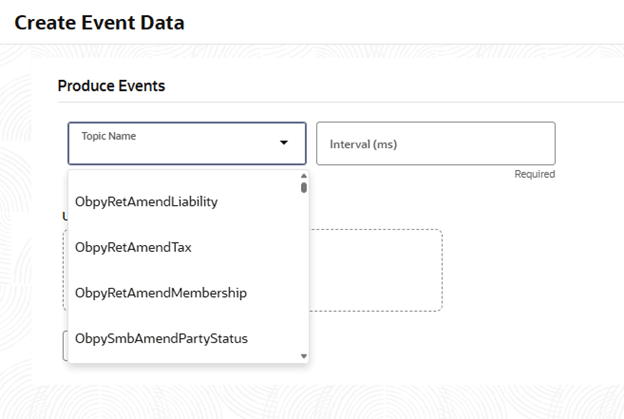
Task: Click the dropdown list scrollbar thumb
Action: pyautogui.click(x=304, y=187)
